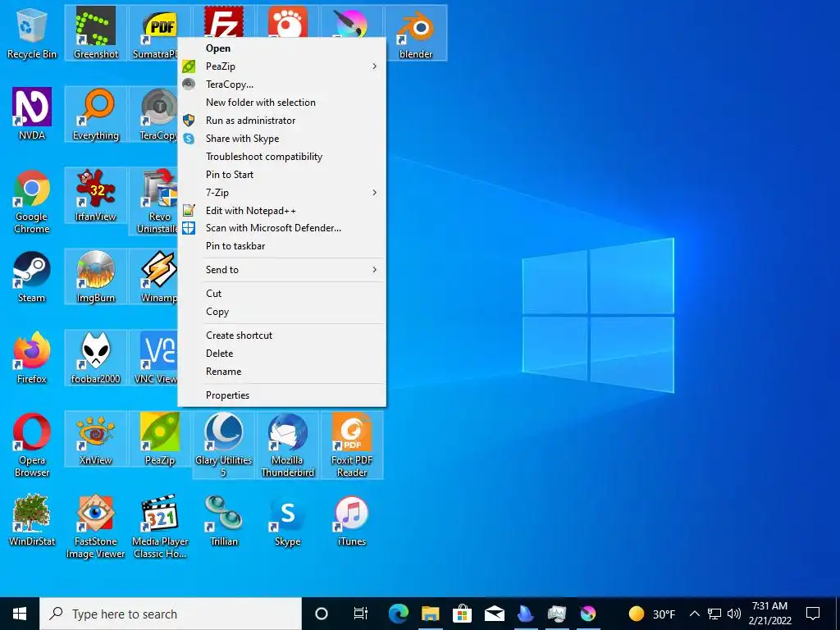Select the foobar2000 desktop shortcut

96,358
